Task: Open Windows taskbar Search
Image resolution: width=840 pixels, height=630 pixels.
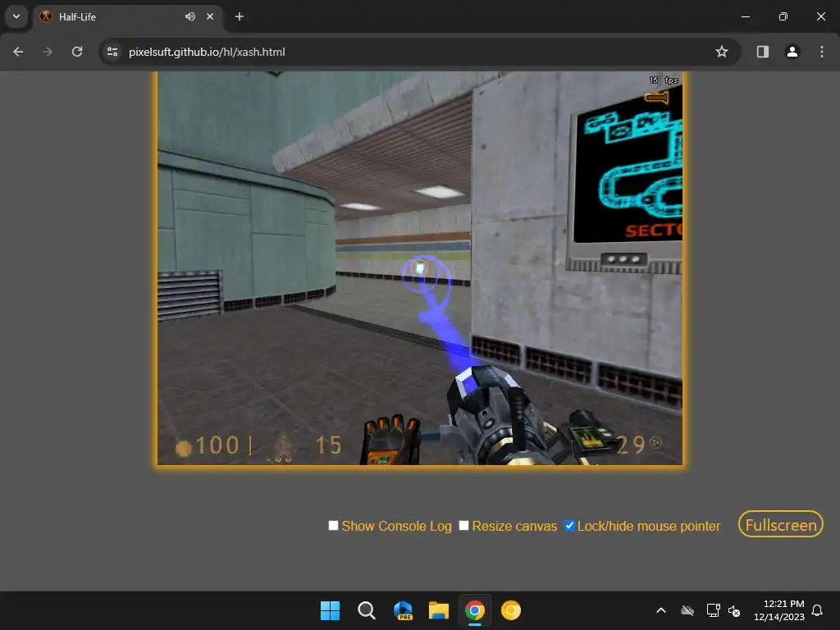Action: point(367,610)
